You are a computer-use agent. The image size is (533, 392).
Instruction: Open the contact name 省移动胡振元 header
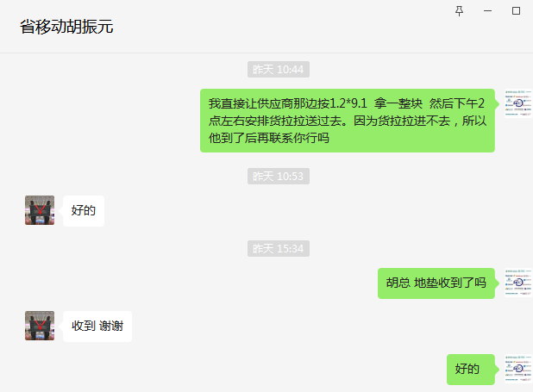(66, 27)
